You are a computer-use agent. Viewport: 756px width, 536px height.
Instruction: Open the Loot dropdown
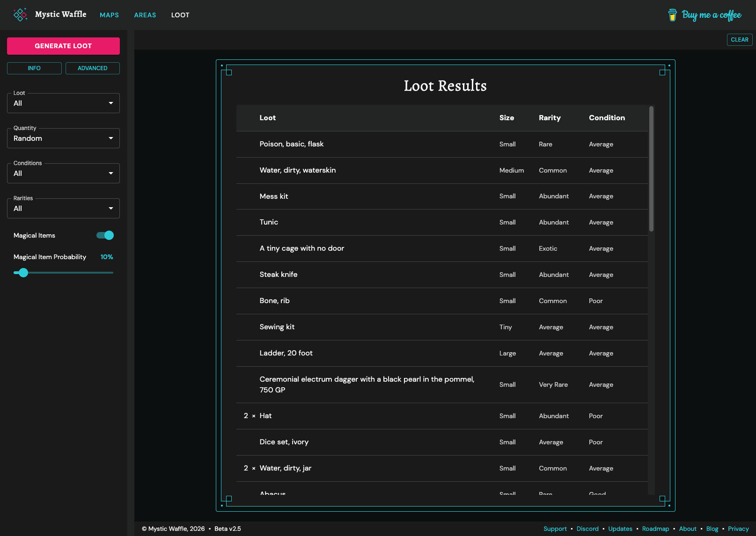click(x=63, y=103)
